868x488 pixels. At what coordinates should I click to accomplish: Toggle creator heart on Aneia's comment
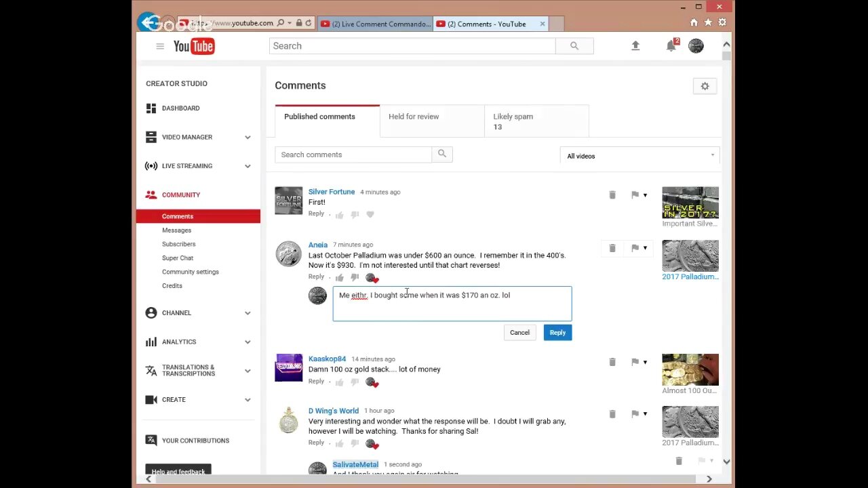(x=372, y=278)
